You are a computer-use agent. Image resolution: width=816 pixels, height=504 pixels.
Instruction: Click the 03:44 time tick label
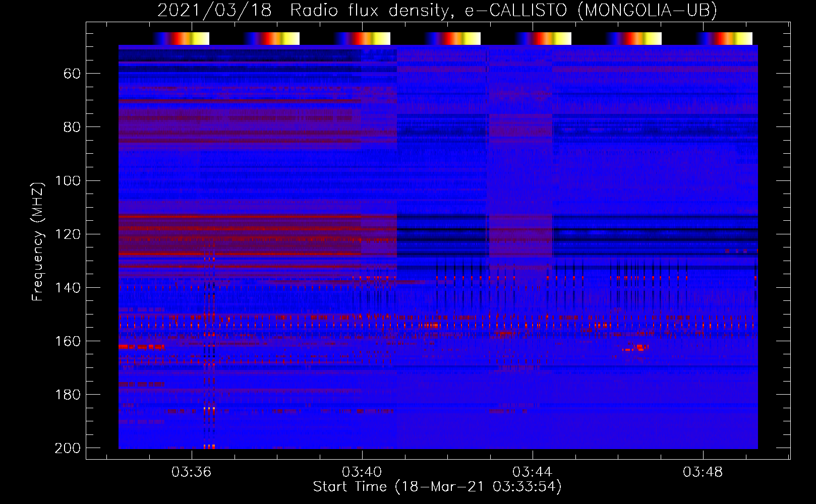point(532,472)
